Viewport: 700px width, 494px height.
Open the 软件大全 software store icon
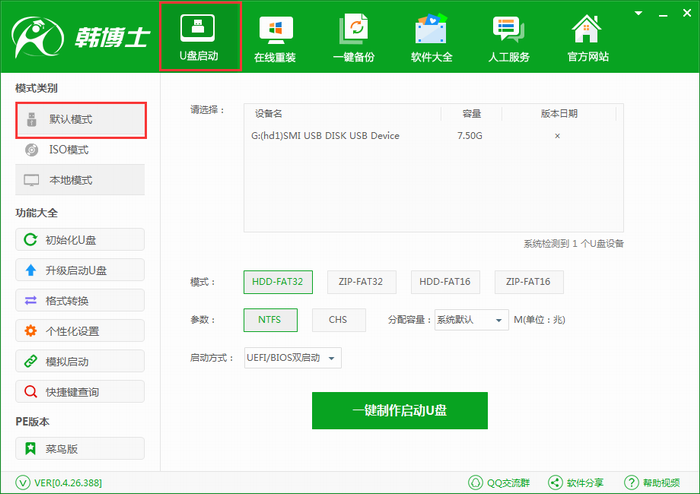[432, 38]
